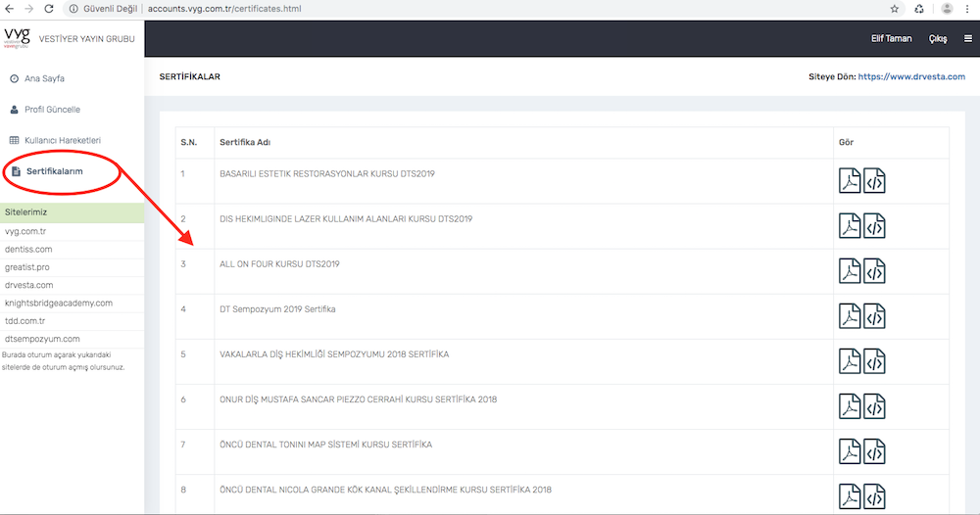Visit greatist.pro site link
The height and width of the screenshot is (515, 980).
click(x=26, y=267)
